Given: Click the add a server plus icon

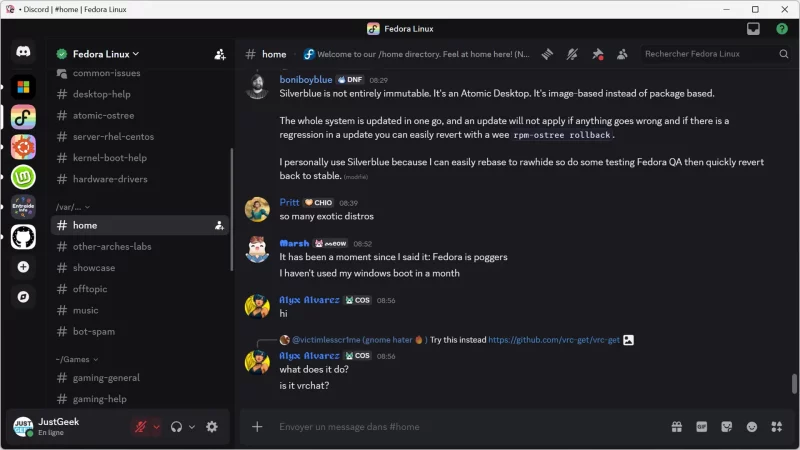Looking at the screenshot, I should pos(23,267).
